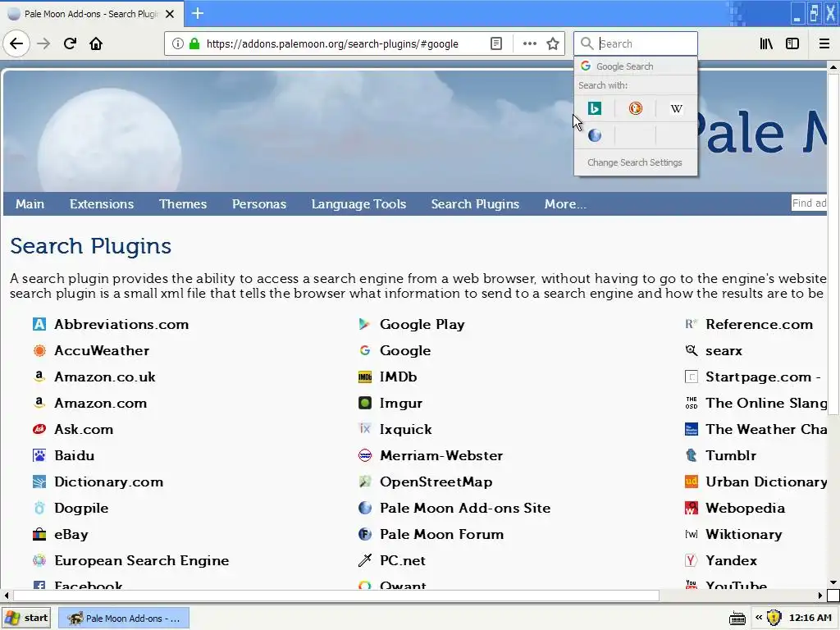The height and width of the screenshot is (630, 840).
Task: Select Pale Moon Add-ons taskbar button
Action: [123, 618]
